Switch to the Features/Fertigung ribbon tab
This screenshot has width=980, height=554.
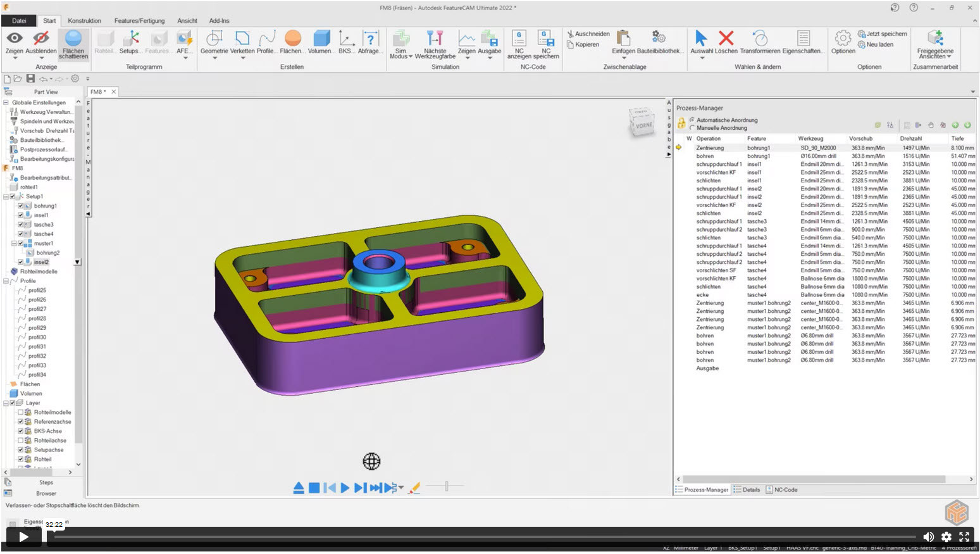click(139, 20)
